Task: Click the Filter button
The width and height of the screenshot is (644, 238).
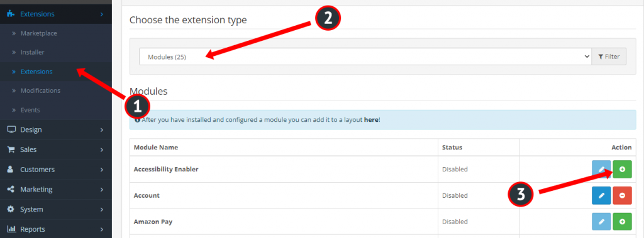Action: pos(609,57)
